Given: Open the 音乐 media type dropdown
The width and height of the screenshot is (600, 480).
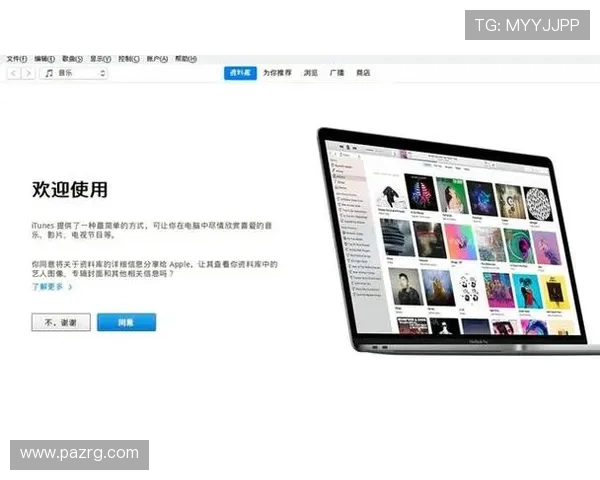Looking at the screenshot, I should 73,73.
